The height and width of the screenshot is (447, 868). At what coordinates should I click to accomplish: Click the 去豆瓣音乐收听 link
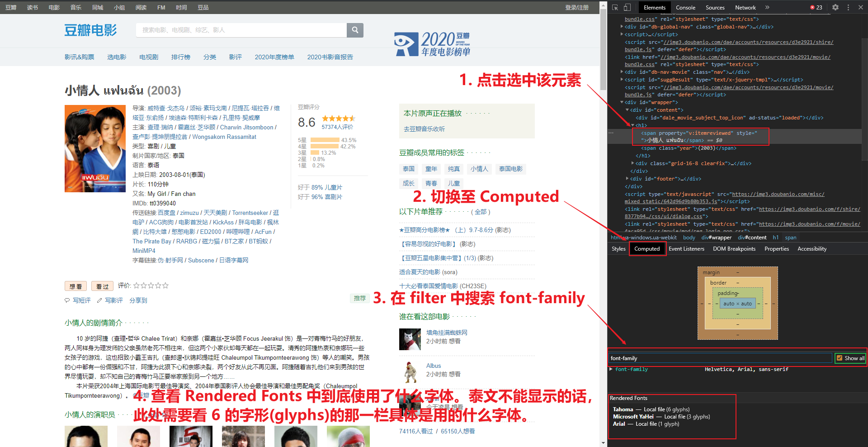(424, 129)
